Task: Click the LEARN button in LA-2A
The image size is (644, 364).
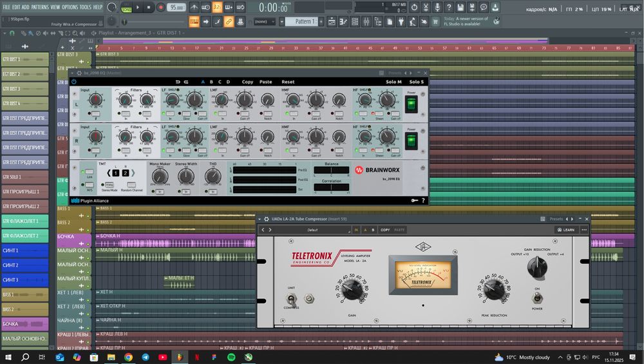Action: point(565,229)
